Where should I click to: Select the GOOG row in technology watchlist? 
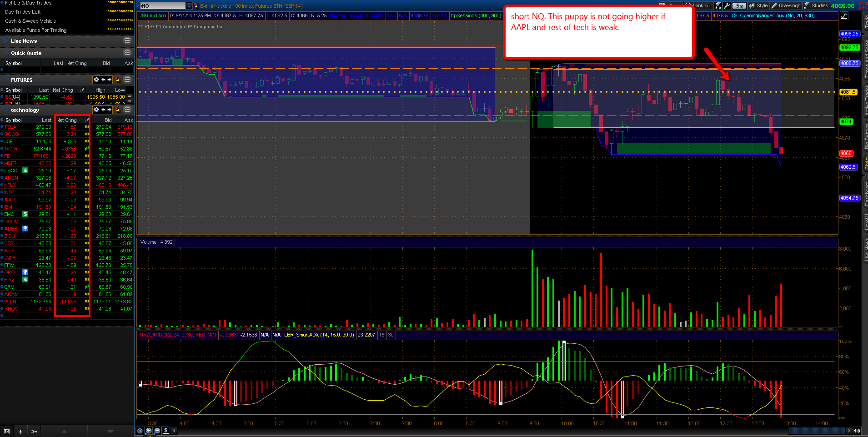click(67, 134)
